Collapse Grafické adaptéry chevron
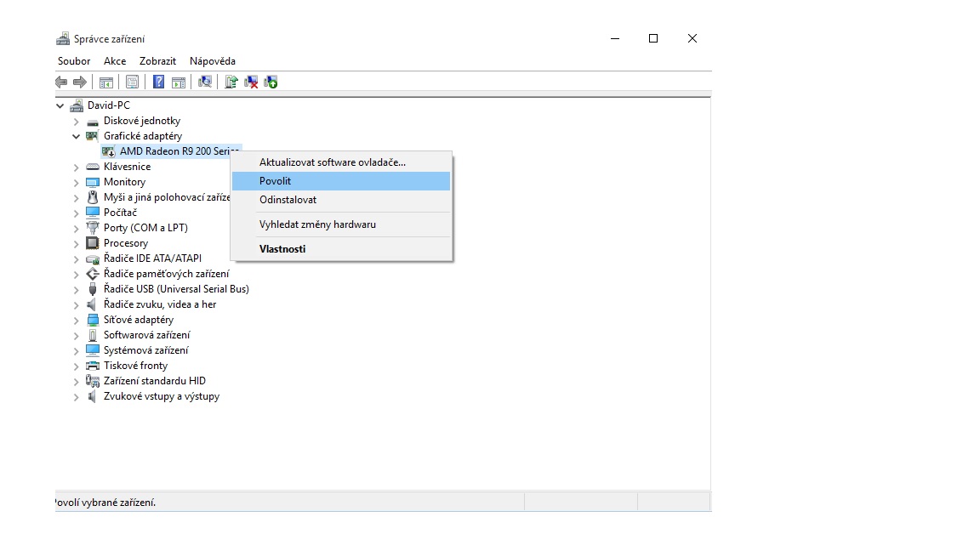The height and width of the screenshot is (551, 980). coord(77,136)
